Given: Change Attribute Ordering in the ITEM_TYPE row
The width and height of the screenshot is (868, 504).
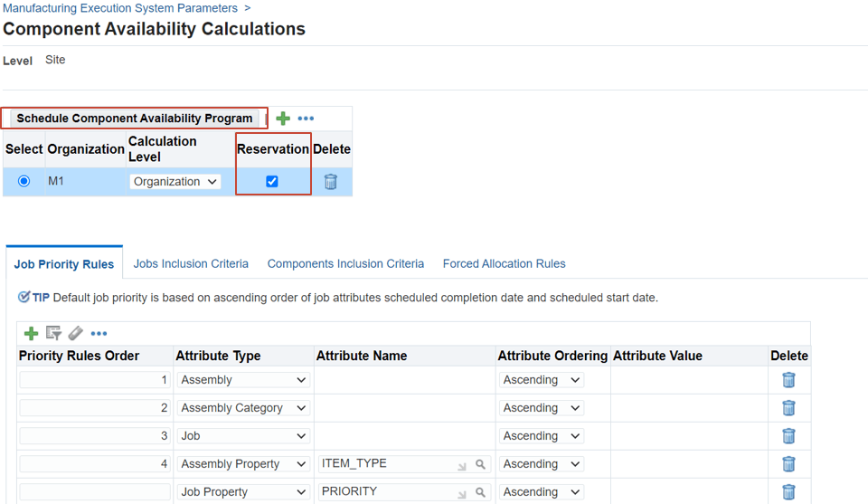Looking at the screenshot, I should click(542, 464).
